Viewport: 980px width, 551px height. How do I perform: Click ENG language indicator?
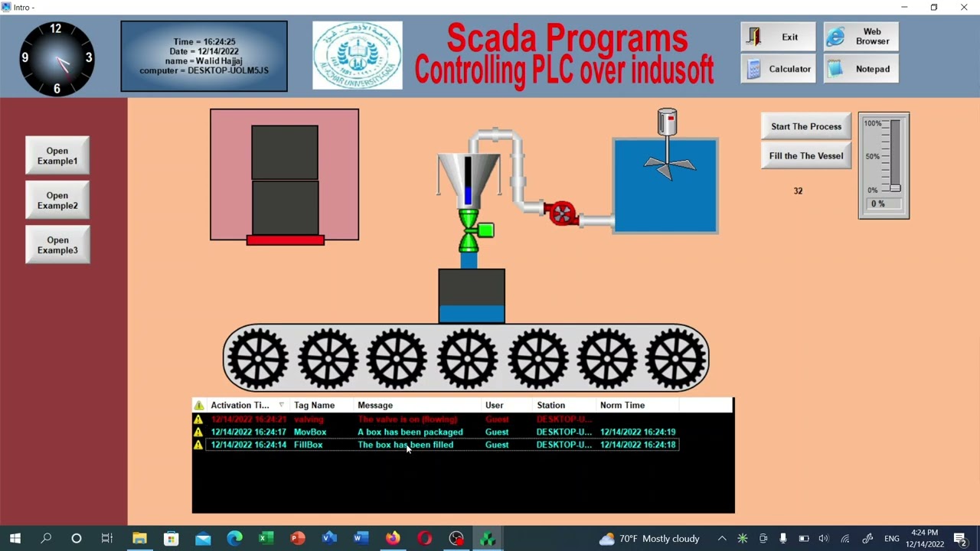click(892, 539)
